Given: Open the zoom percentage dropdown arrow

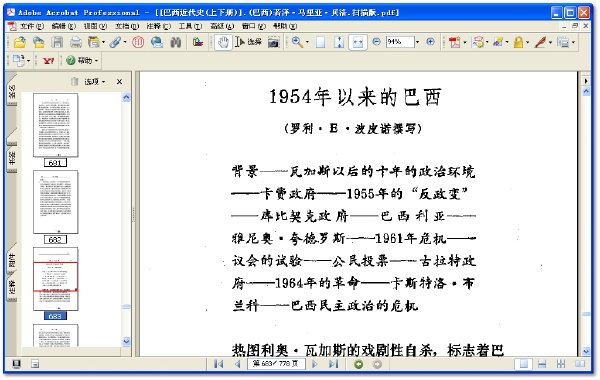Looking at the screenshot, I should tap(417, 42).
